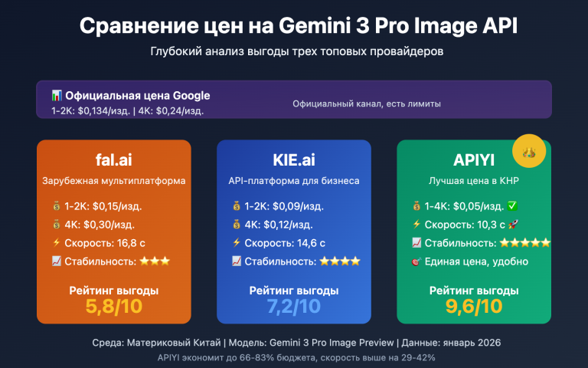
Task: Click API-платформа для бизнеса subtitle
Action: click(x=294, y=181)
